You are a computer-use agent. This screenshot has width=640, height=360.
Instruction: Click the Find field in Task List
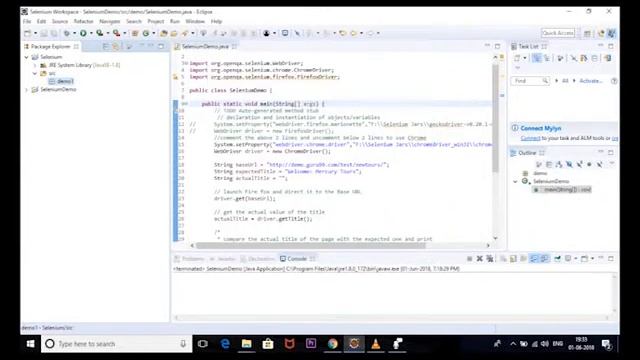click(x=530, y=81)
